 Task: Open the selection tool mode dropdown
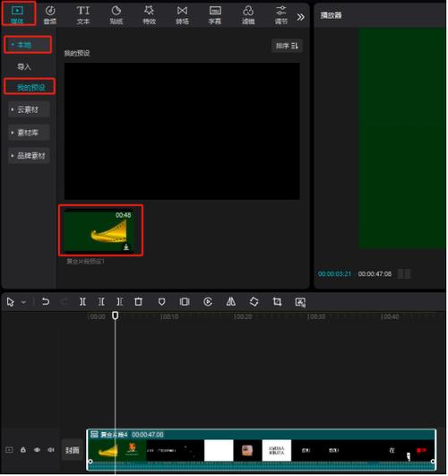(x=23, y=302)
